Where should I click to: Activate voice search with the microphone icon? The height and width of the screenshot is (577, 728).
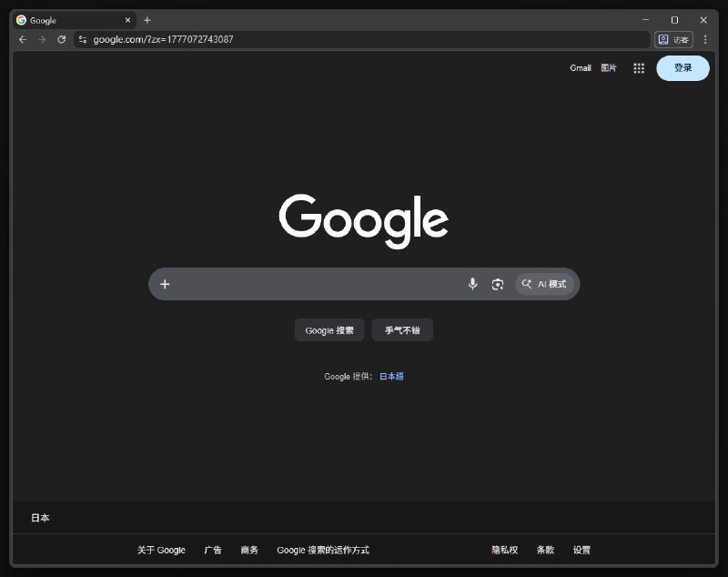pos(472,284)
